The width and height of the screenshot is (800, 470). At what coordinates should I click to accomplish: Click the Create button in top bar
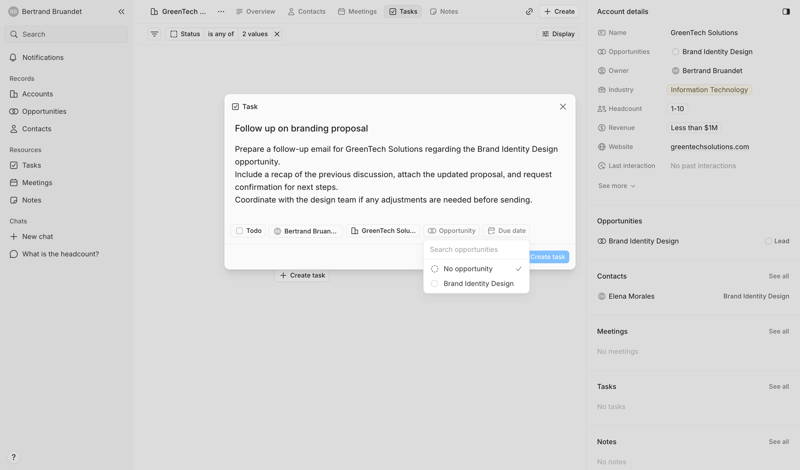click(559, 11)
